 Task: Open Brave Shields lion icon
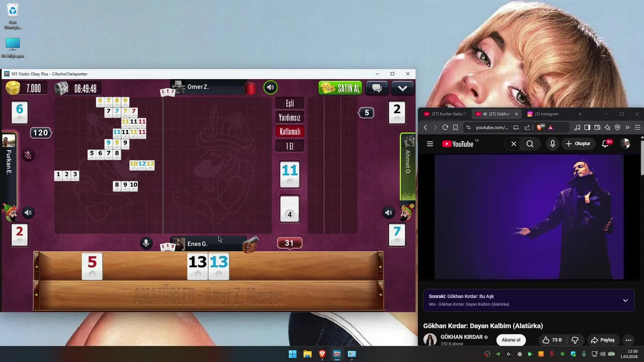click(540, 128)
